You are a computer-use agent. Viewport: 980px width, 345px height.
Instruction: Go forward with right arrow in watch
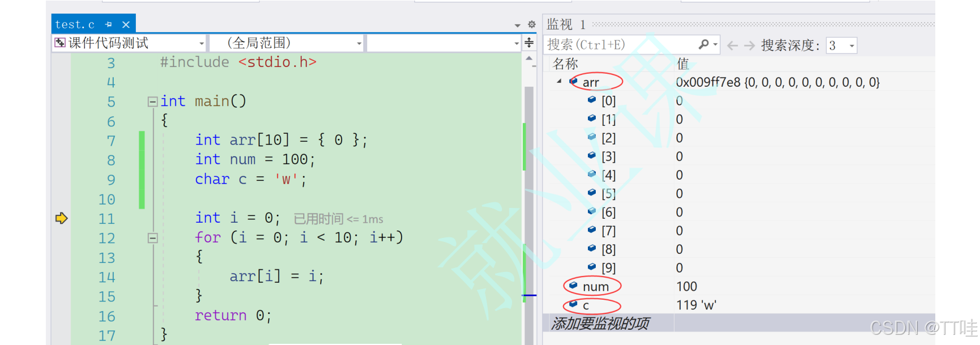coord(749,45)
